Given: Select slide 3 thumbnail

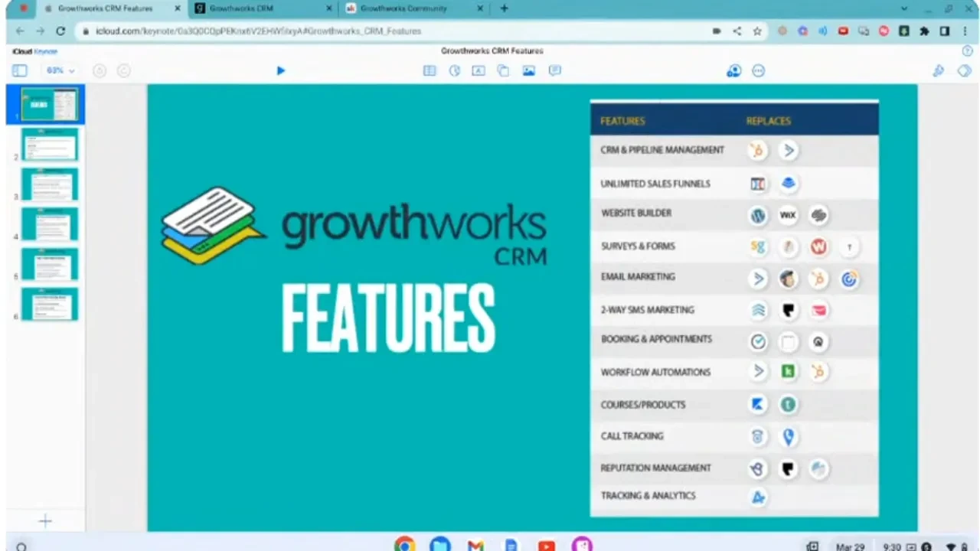Looking at the screenshot, I should pos(50,184).
